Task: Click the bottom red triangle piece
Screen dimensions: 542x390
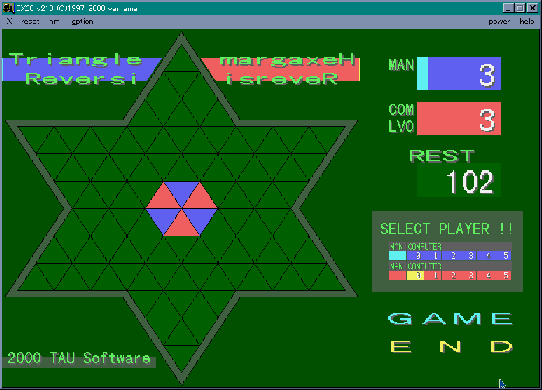Action: click(x=181, y=226)
